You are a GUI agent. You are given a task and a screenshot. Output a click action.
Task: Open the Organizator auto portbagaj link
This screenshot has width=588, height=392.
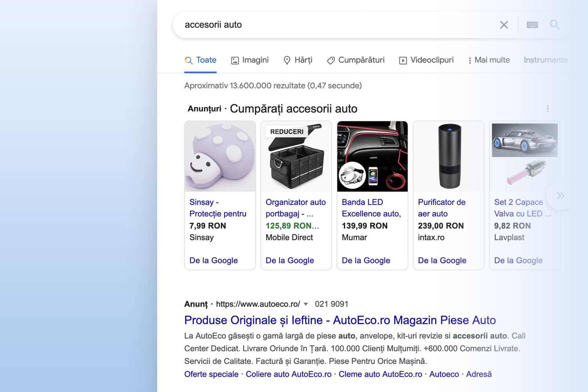[x=296, y=208]
